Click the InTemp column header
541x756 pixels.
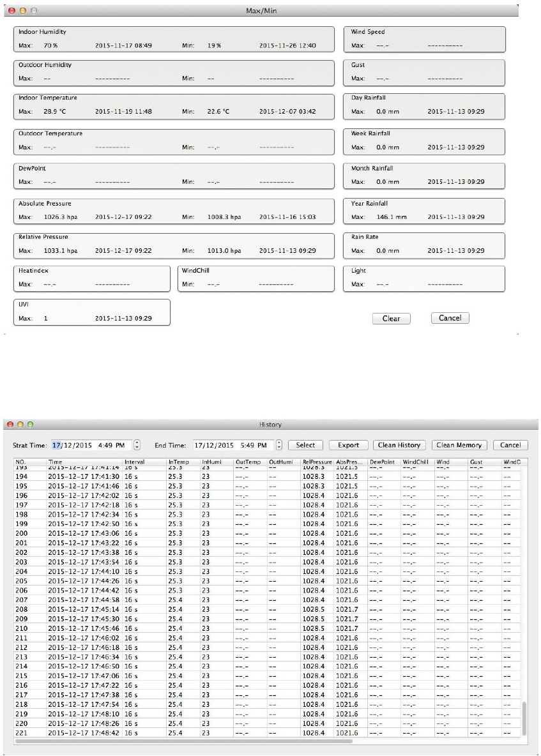(183, 462)
